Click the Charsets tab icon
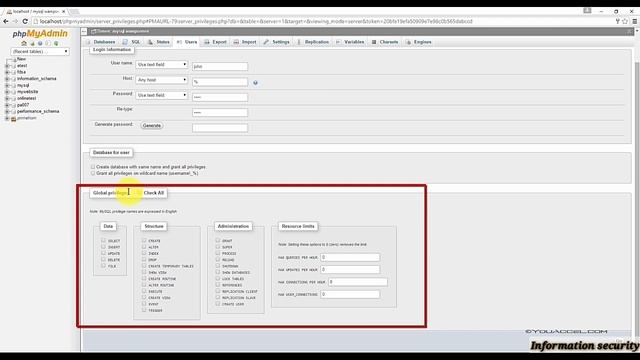 tap(374, 42)
